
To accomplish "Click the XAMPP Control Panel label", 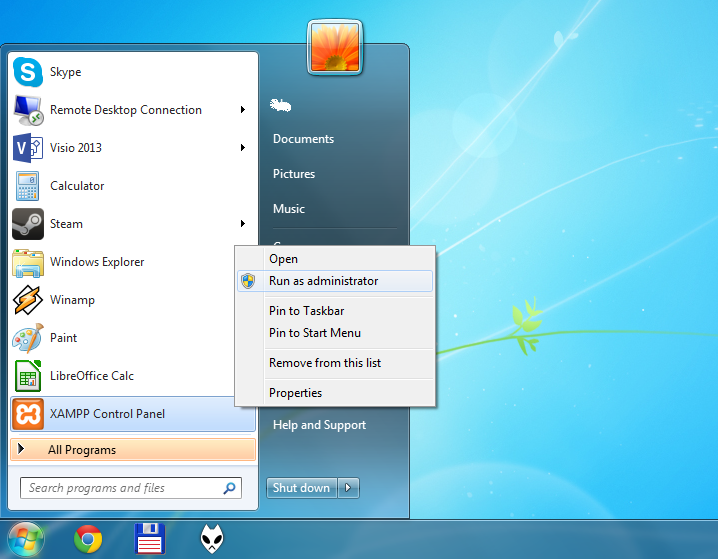I will point(107,414).
